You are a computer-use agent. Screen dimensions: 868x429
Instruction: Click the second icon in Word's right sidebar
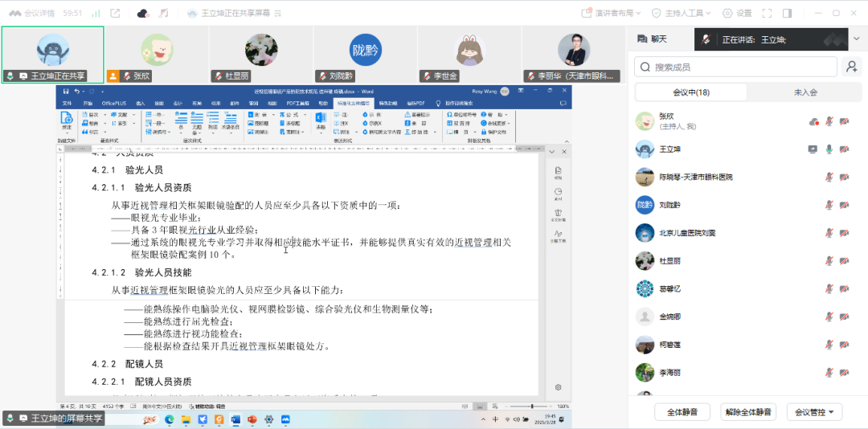(x=558, y=193)
